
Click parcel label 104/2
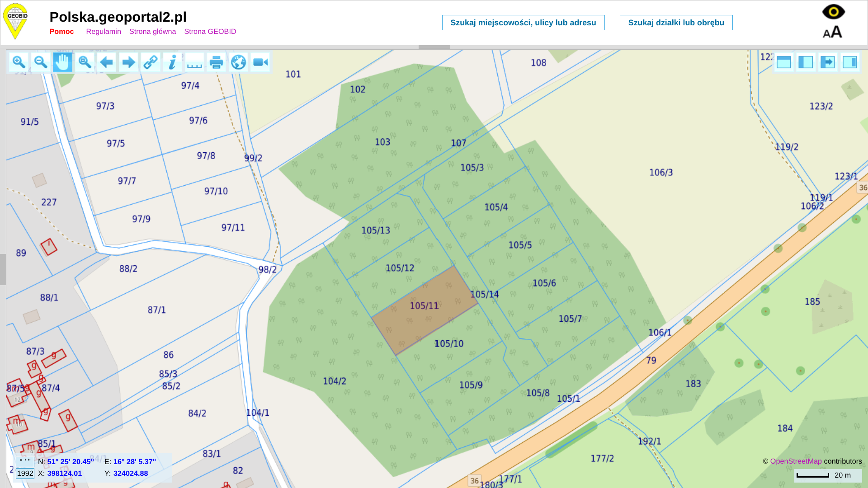point(335,381)
